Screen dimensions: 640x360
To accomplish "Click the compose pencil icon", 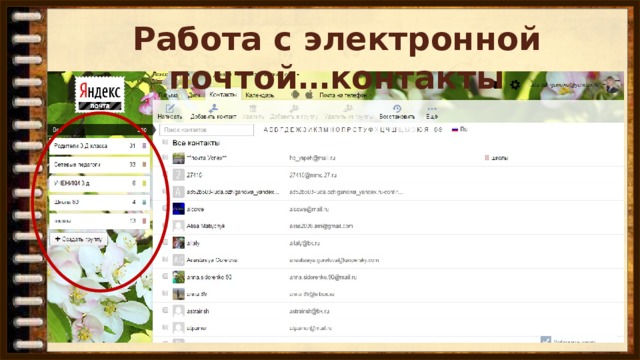I will (x=170, y=108).
